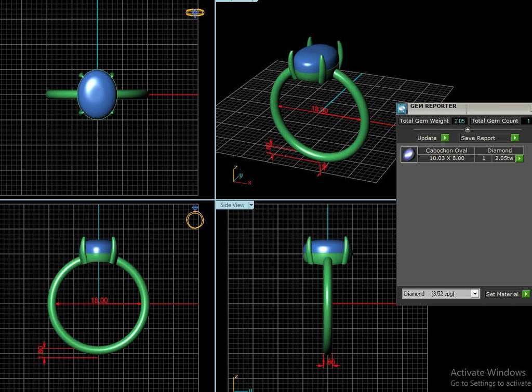Click the green arrow next to 2.05tw
The height and width of the screenshot is (392, 532).
[520, 158]
